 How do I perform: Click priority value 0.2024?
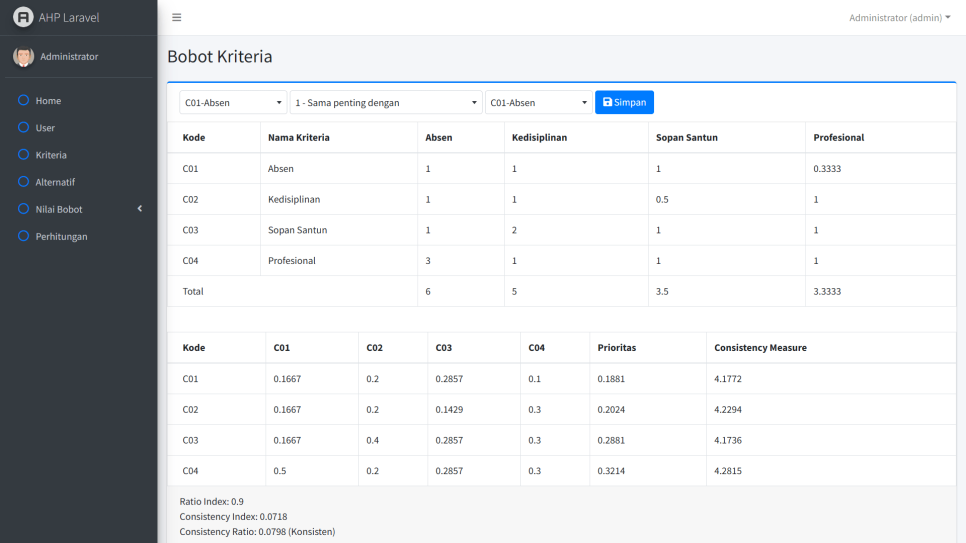tap(611, 409)
